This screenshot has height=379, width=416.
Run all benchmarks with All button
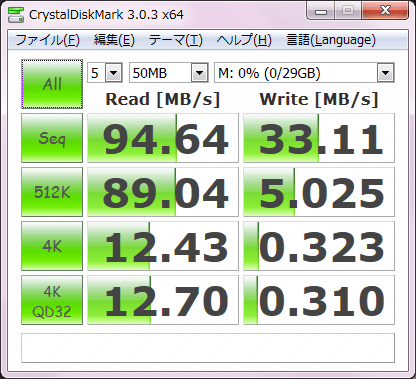(52, 84)
